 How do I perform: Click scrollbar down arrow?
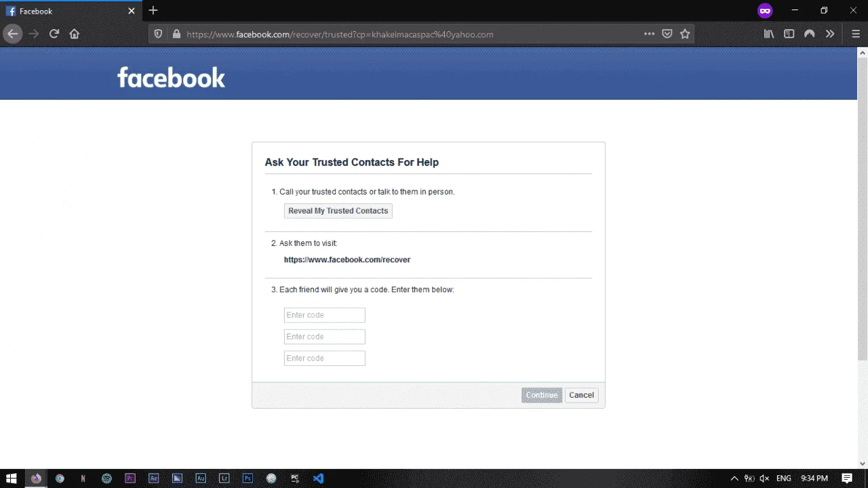863,464
